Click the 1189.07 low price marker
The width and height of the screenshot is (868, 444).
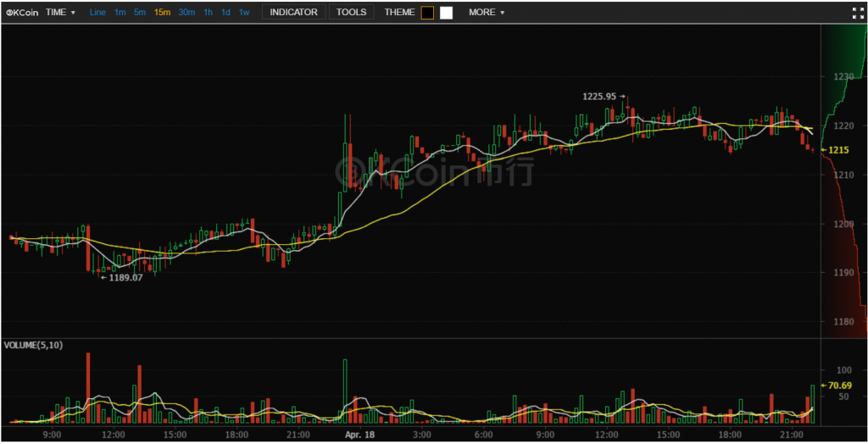(x=125, y=277)
